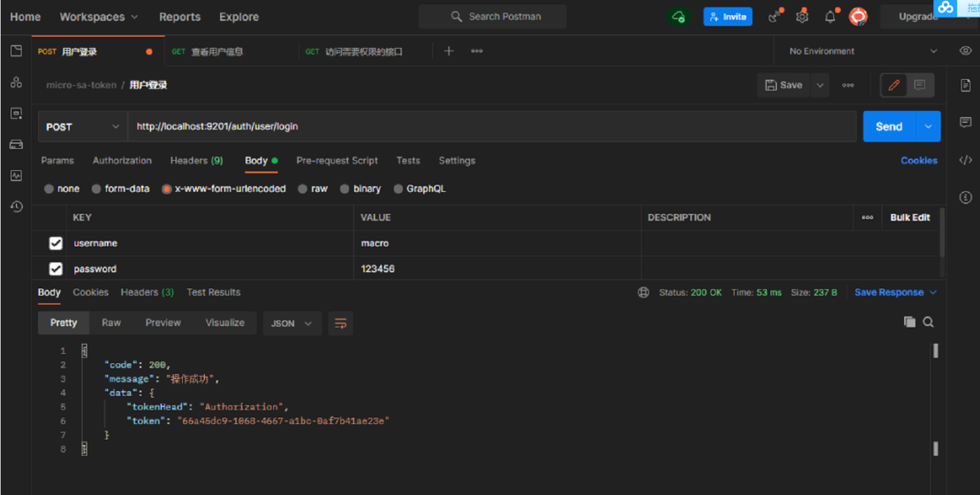
Task: Click the Cookies link
Action: tap(919, 161)
